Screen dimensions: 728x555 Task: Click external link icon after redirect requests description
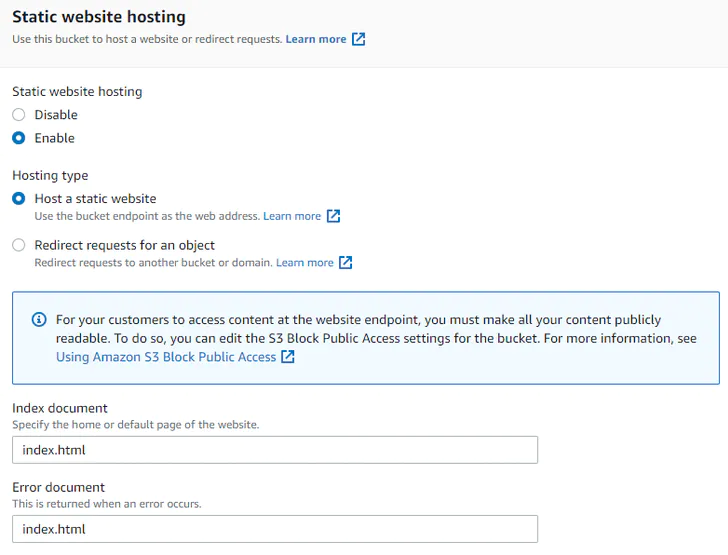coord(346,263)
